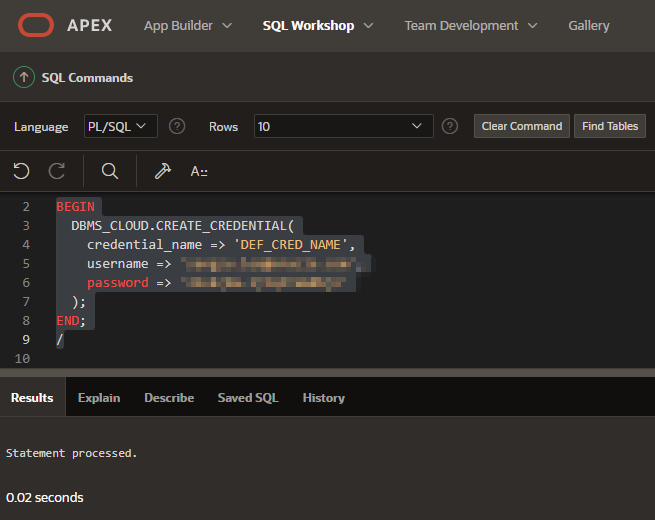
Task: Expand the SQL Workshop menu chevron
Action: (x=368, y=25)
